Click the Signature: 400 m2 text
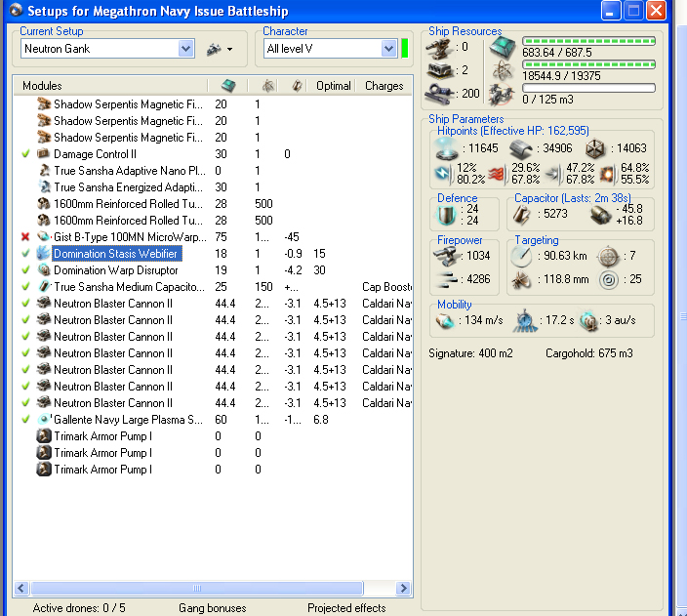 pos(470,353)
